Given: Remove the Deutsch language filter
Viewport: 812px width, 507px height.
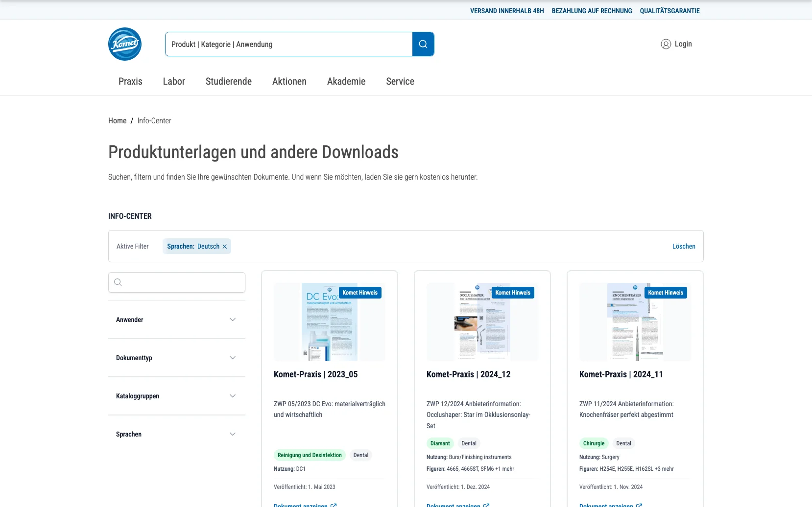Looking at the screenshot, I should tap(225, 246).
